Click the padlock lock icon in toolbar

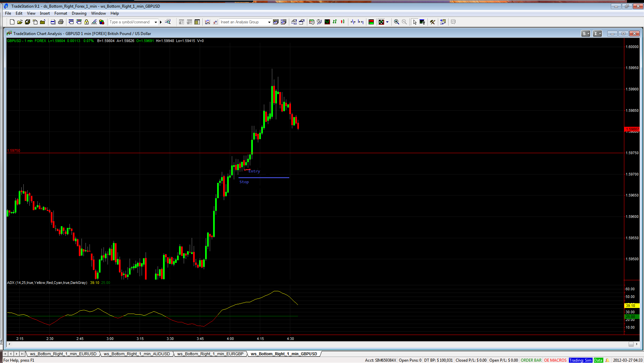tap(87, 22)
